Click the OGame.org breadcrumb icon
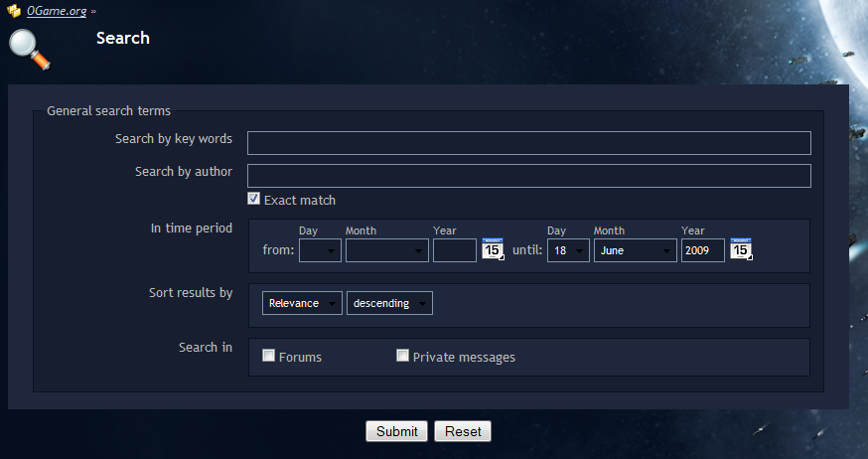 pyautogui.click(x=15, y=12)
